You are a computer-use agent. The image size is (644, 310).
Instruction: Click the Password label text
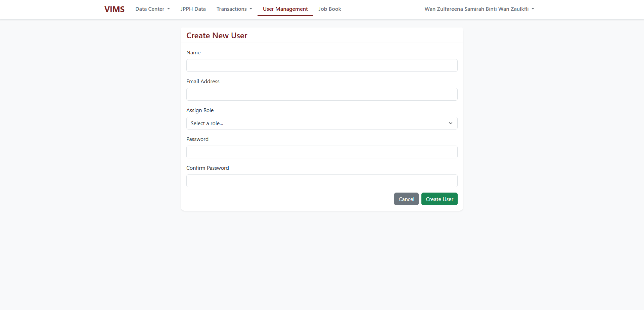tap(197, 139)
